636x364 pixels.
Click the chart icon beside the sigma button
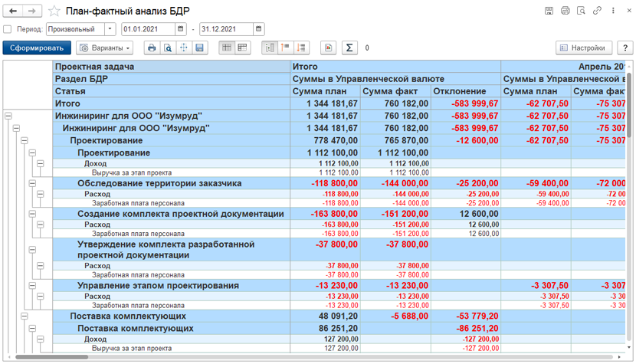pyautogui.click(x=328, y=48)
